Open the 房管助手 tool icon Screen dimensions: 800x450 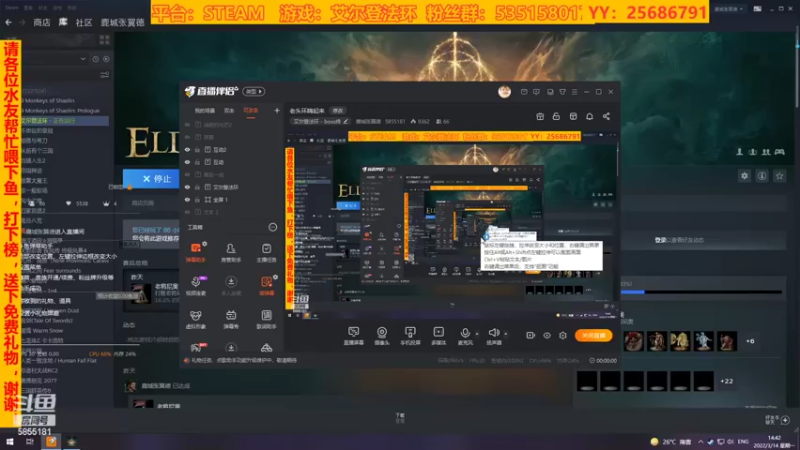[231, 252]
